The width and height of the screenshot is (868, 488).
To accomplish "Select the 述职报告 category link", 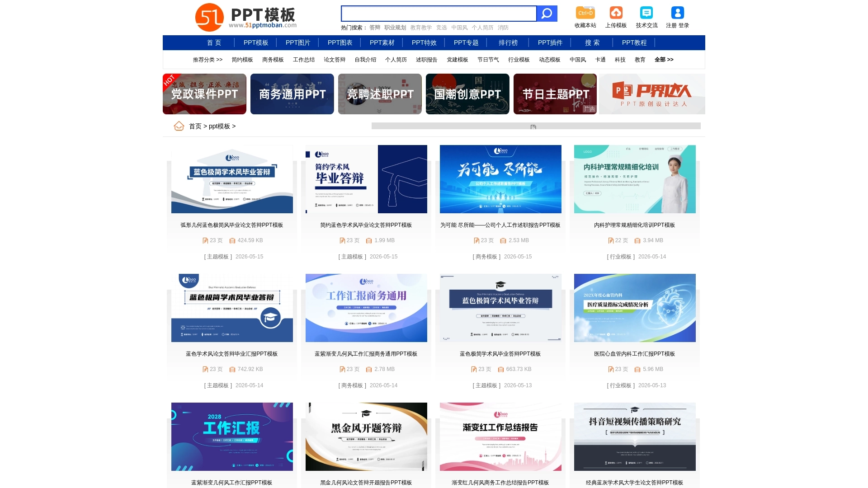I will point(427,60).
